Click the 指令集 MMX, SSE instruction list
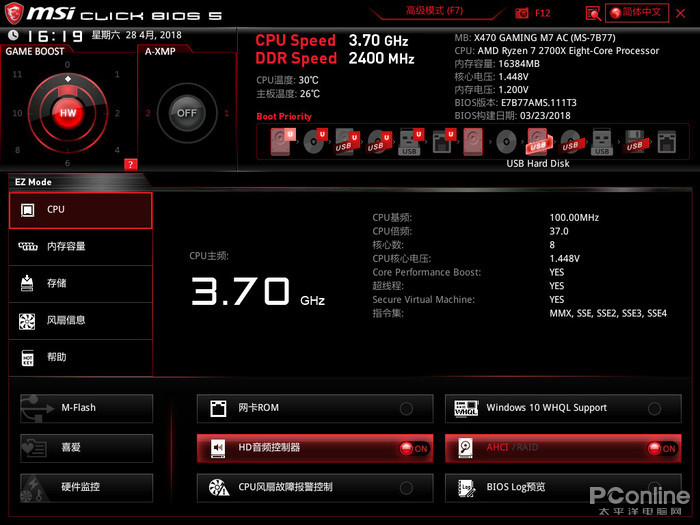 click(608, 313)
